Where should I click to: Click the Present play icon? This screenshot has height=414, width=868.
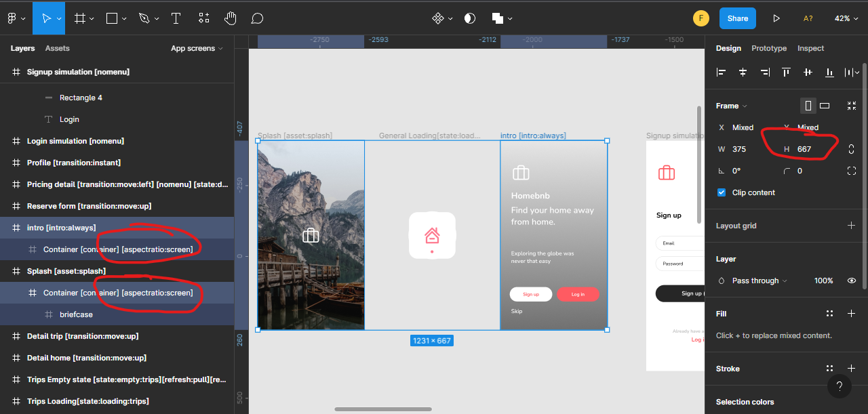776,18
